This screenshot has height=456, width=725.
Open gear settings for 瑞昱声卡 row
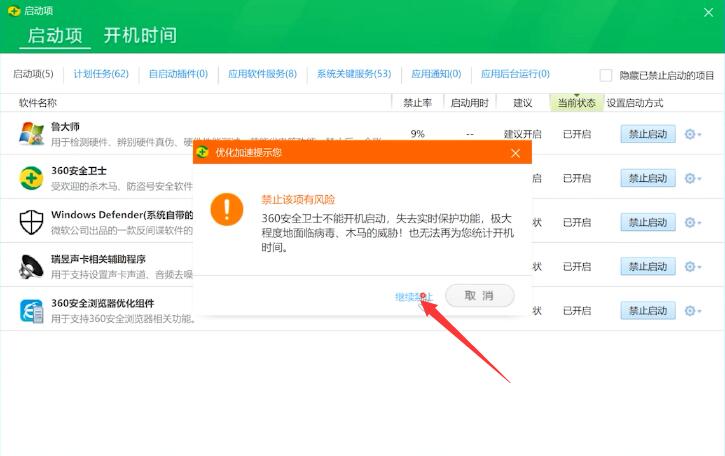(693, 266)
